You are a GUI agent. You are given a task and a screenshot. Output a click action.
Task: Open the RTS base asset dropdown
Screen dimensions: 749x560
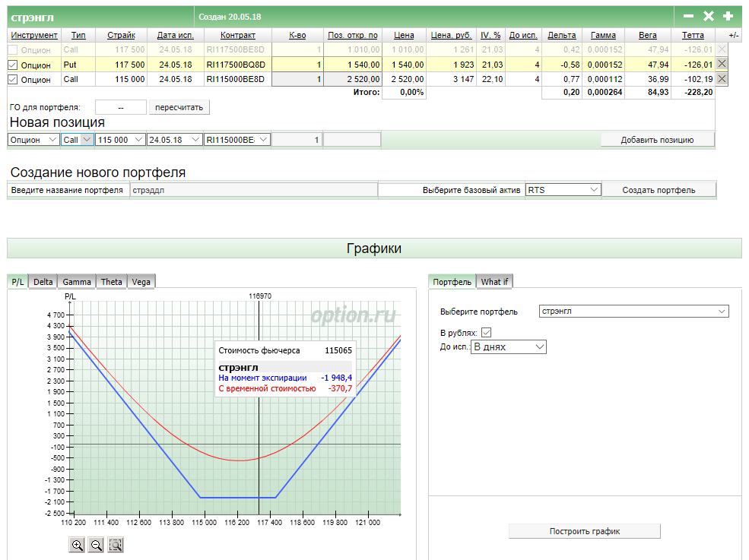[x=563, y=190]
